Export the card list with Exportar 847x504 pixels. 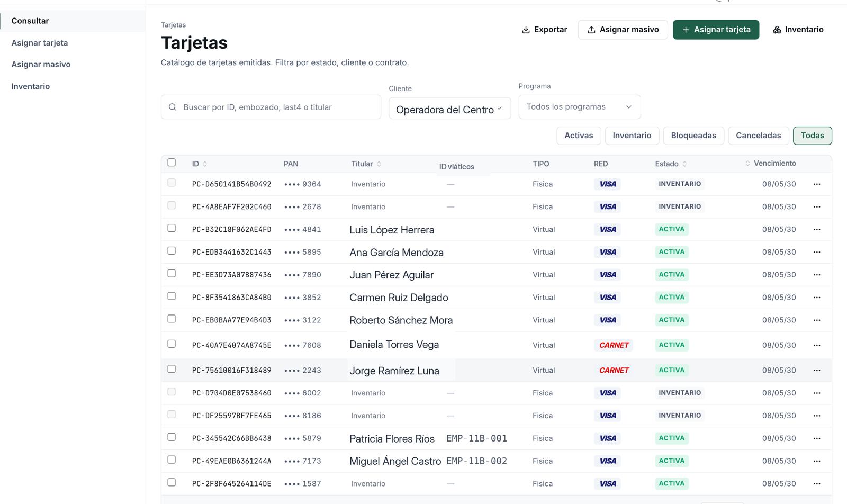[544, 30]
